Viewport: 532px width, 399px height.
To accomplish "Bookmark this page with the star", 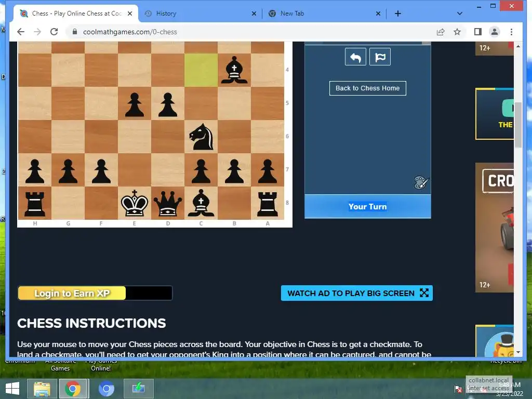I will [x=457, y=32].
